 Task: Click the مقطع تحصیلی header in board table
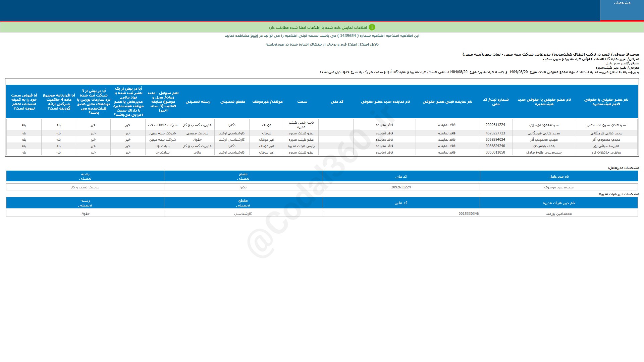pyautogui.click(x=232, y=102)
